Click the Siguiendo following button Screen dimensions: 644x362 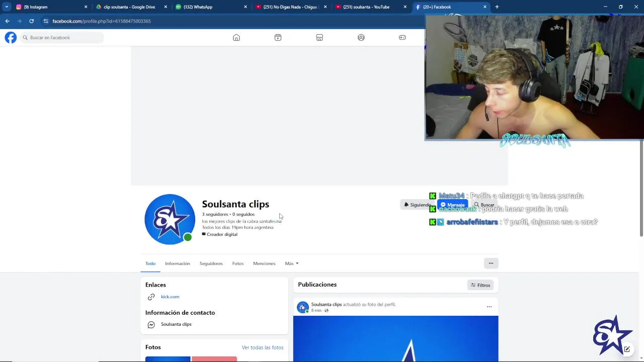pyautogui.click(x=418, y=205)
